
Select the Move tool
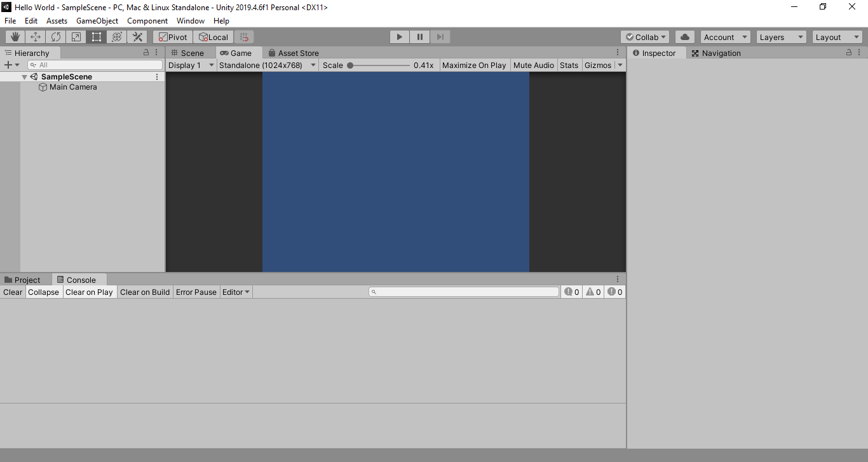[35, 36]
